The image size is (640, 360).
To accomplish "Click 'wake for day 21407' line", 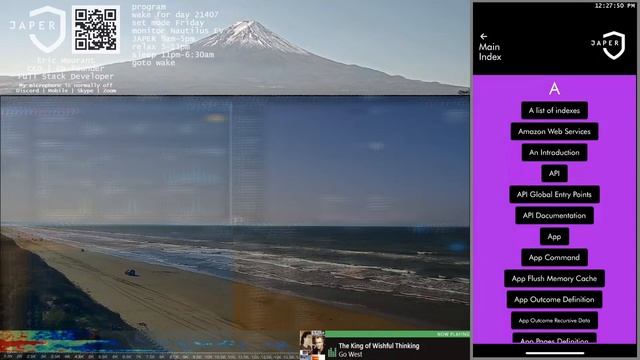I will click(x=175, y=15).
